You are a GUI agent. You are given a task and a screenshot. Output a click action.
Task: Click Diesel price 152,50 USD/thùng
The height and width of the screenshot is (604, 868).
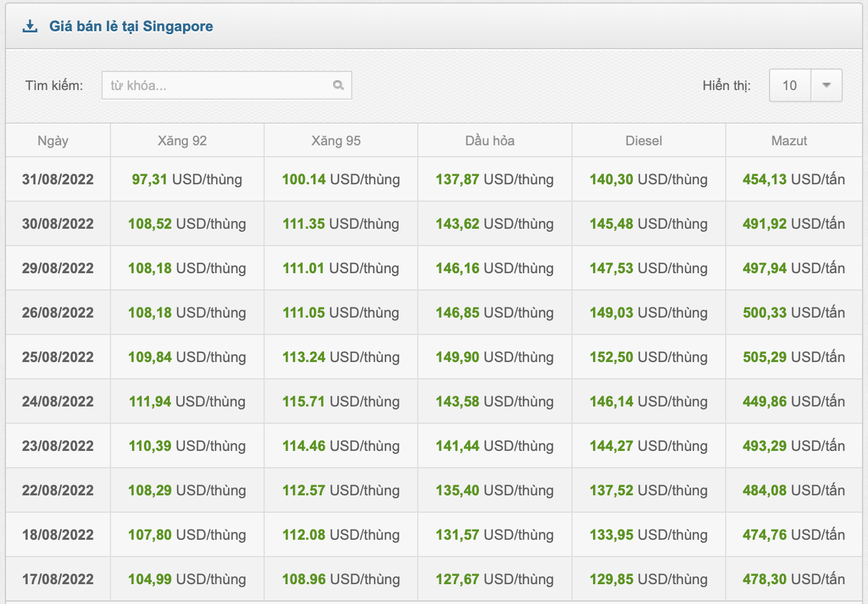click(648, 357)
